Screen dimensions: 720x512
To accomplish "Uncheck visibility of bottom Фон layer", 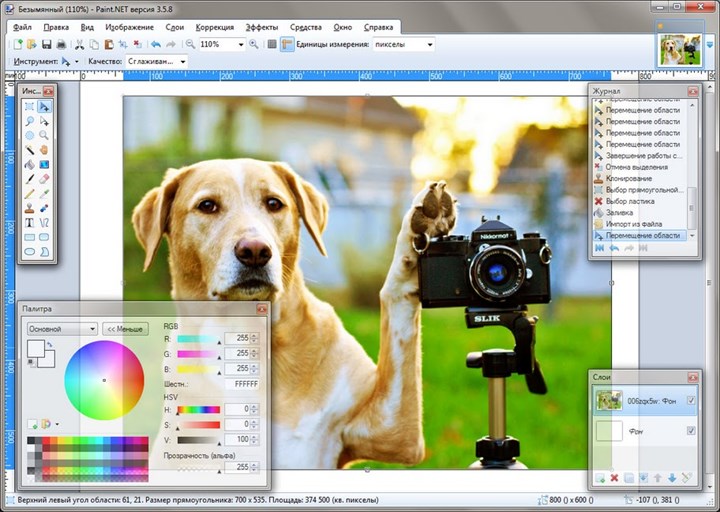I will point(691,431).
